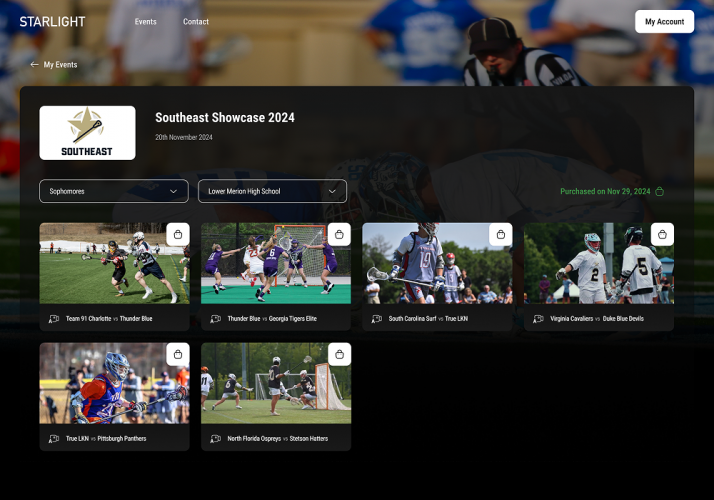Click the back arrow beside My Events
Screen dimensions: 714x500
[34, 65]
